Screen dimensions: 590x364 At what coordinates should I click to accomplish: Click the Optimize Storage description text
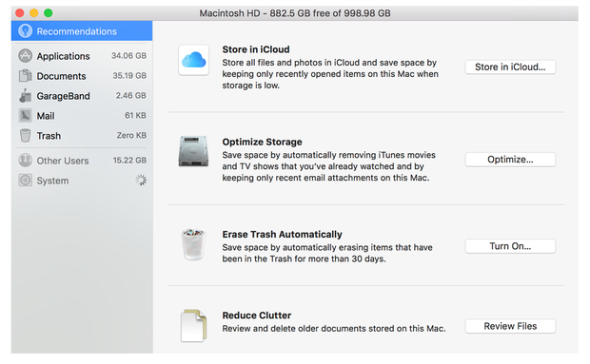point(329,166)
